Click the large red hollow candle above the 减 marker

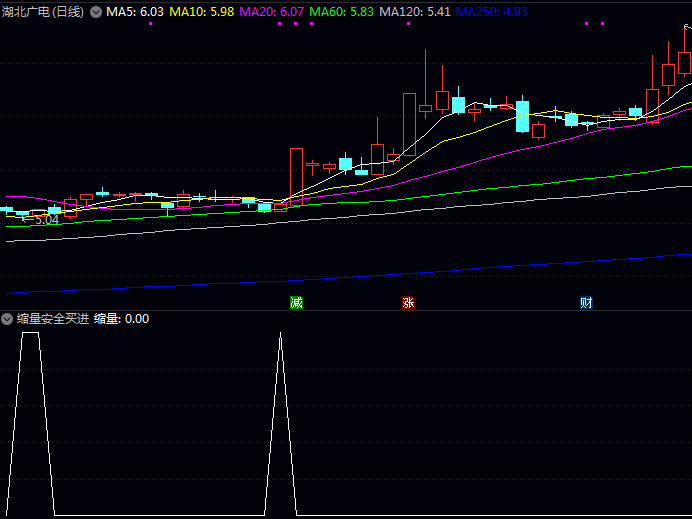tap(296, 174)
